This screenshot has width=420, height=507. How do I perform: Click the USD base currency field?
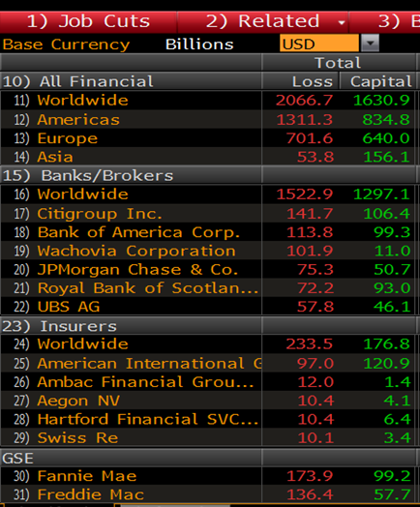[x=319, y=44]
